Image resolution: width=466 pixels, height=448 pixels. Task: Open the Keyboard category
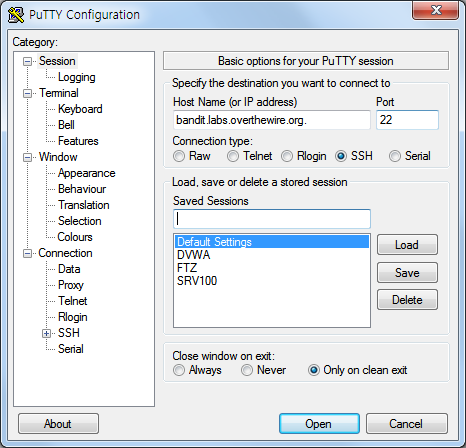pos(80,109)
